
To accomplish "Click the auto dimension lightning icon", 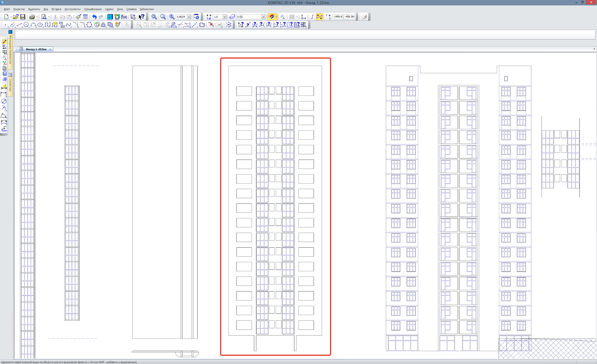I will [4, 87].
